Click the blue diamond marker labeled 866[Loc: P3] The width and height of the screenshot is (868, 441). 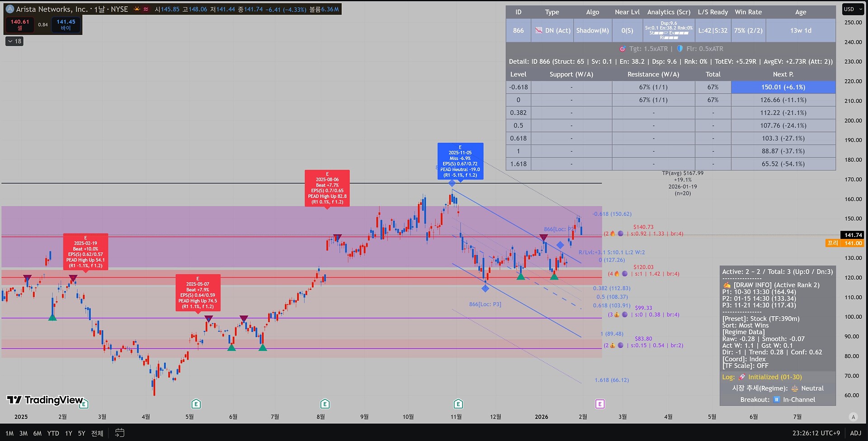pyautogui.click(x=485, y=288)
